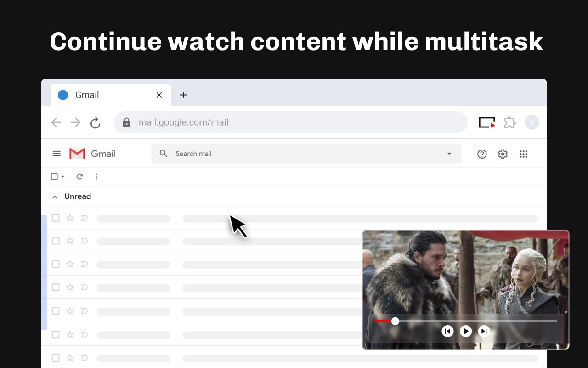Mark seventh email as important
This screenshot has height=368, width=588.
pos(84,357)
